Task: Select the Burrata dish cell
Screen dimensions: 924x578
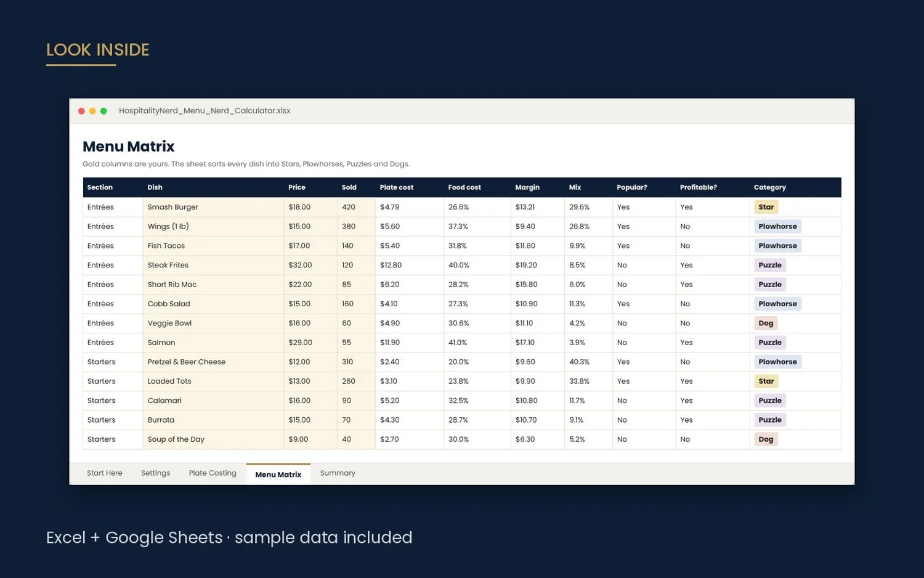Action: click(x=213, y=420)
